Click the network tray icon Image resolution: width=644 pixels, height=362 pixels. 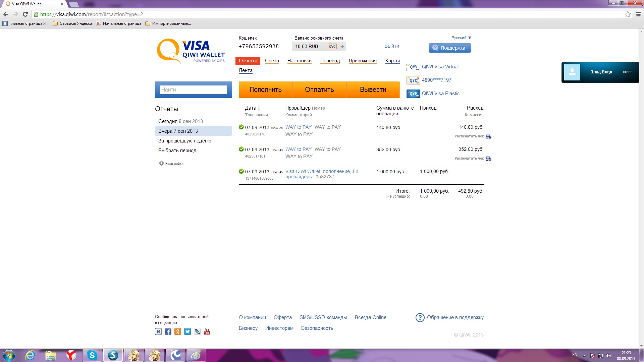tap(600, 356)
